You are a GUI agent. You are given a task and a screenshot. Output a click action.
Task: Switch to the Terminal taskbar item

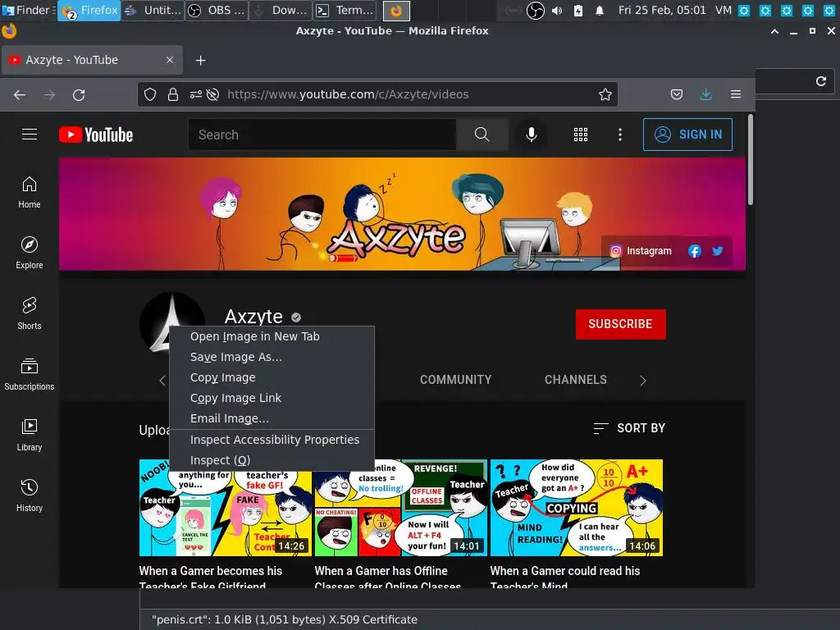pyautogui.click(x=345, y=10)
